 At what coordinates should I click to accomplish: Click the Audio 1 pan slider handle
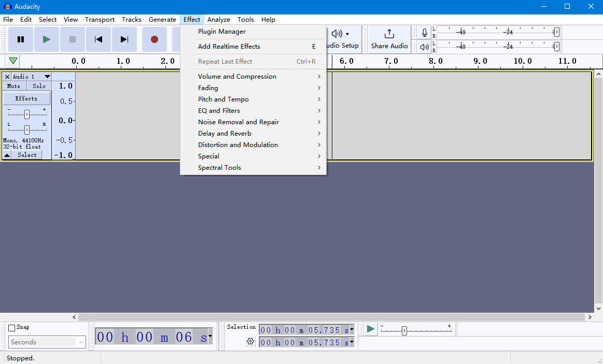coord(27,129)
